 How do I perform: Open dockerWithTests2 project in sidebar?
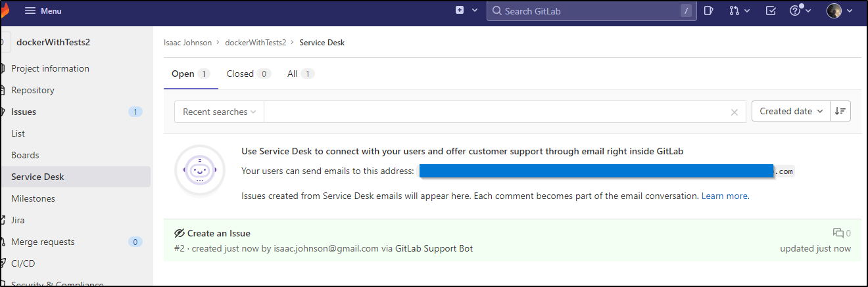click(53, 42)
